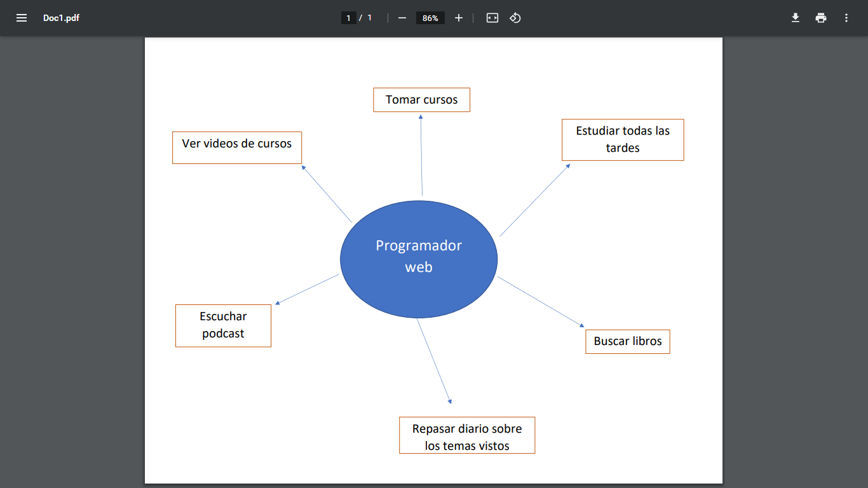Screen dimensions: 868x488
Task: Click "Repasar diario sobre los temas vistos" box
Action: point(467,435)
